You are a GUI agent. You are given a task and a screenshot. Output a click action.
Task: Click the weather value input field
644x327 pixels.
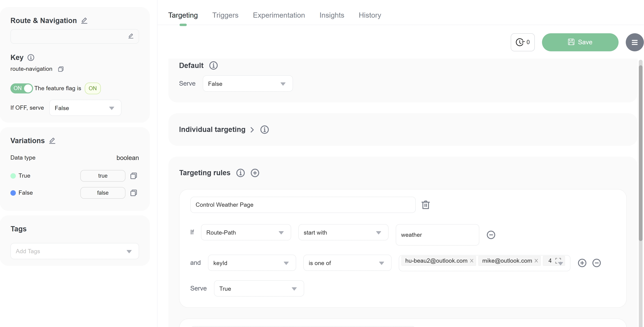(437, 235)
